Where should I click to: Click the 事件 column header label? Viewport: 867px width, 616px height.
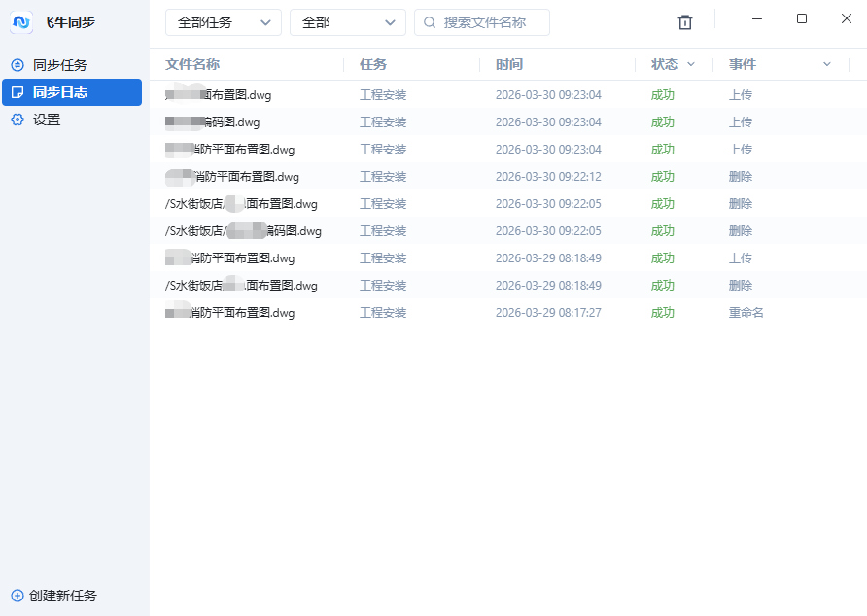click(x=742, y=65)
